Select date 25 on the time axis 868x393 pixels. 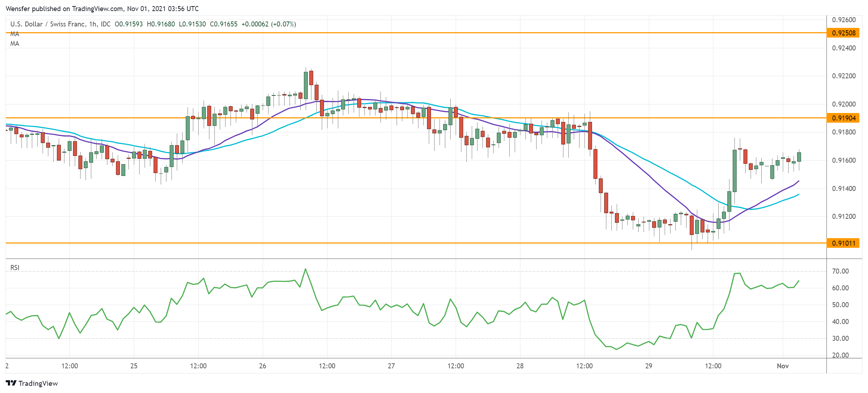(x=134, y=366)
